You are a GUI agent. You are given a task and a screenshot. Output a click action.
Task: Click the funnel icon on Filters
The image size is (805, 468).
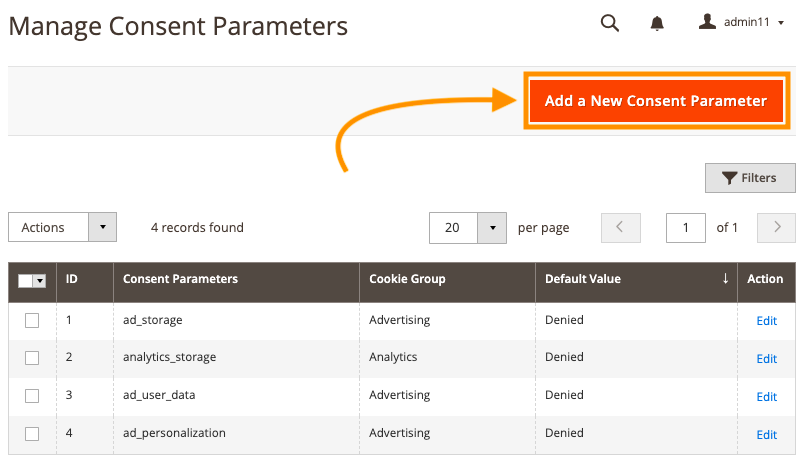[x=730, y=178]
